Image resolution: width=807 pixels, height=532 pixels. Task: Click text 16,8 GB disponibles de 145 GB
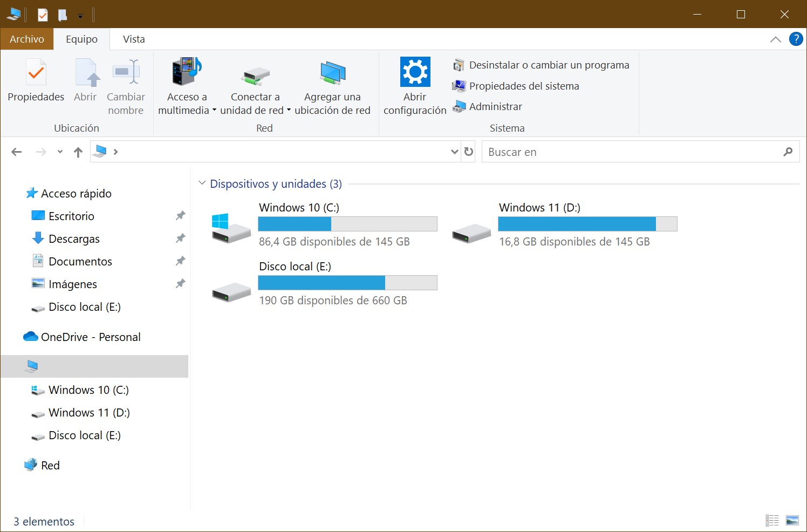[575, 242]
